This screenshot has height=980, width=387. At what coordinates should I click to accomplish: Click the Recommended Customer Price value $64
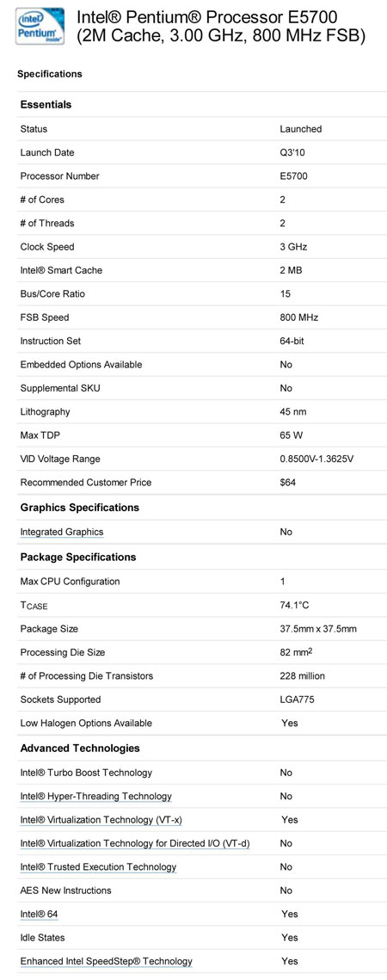[287, 483]
